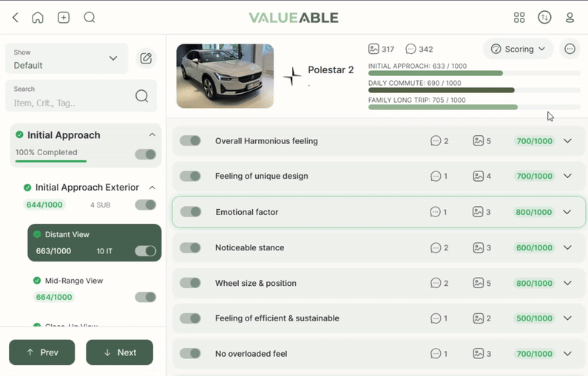Image resolution: width=588 pixels, height=376 pixels.
Task: Open the home icon
Action: coord(38,18)
